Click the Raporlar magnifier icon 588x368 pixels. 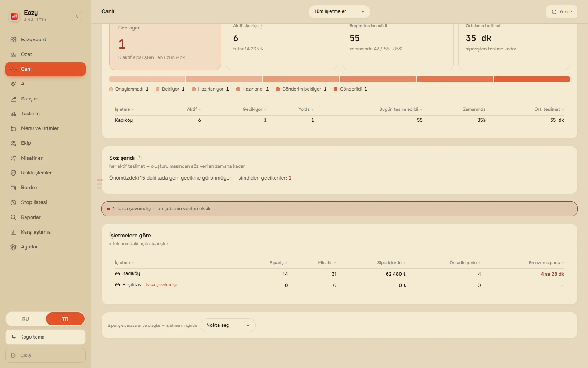click(x=13, y=217)
